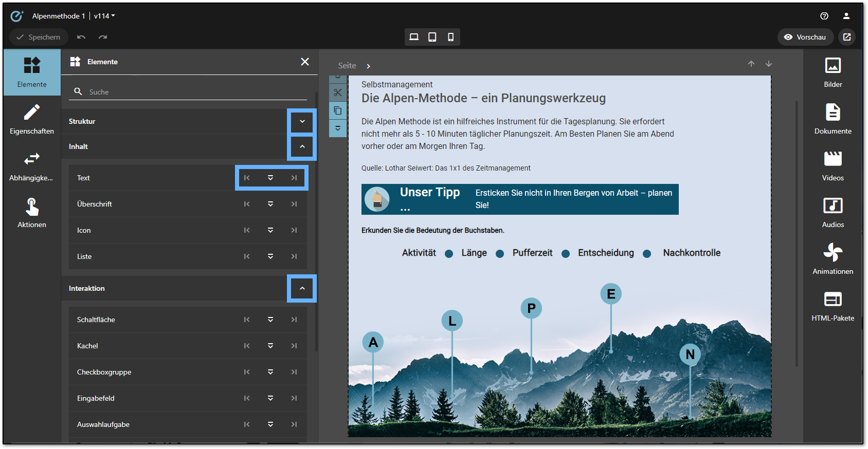Insert Text element at the end
Screen dimensions: 868x449
[x=294, y=178]
